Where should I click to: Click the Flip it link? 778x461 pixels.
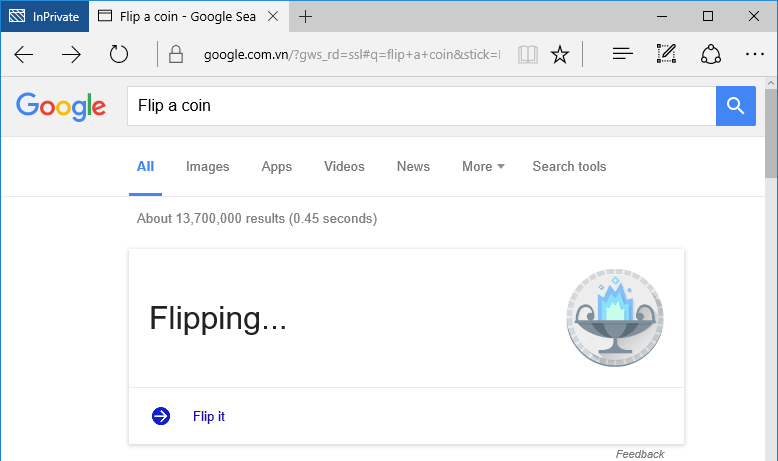point(208,416)
